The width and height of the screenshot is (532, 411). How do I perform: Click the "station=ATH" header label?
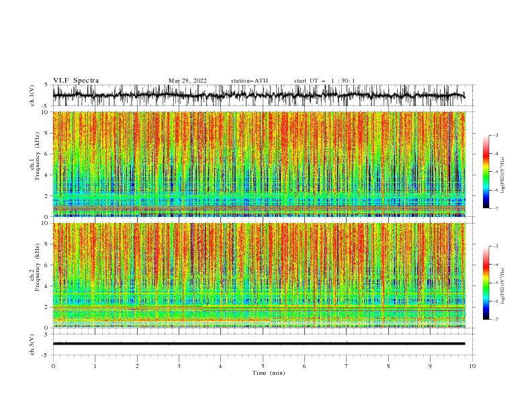[249, 81]
